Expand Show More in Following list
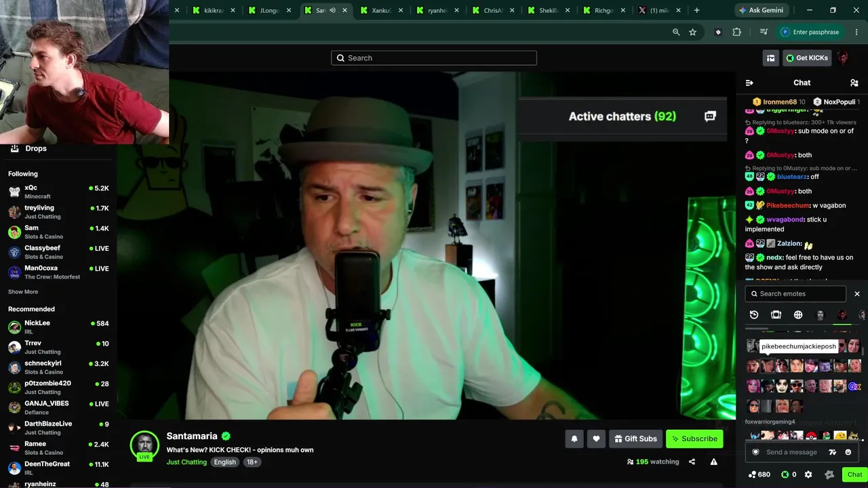This screenshot has width=868, height=488. [x=23, y=292]
